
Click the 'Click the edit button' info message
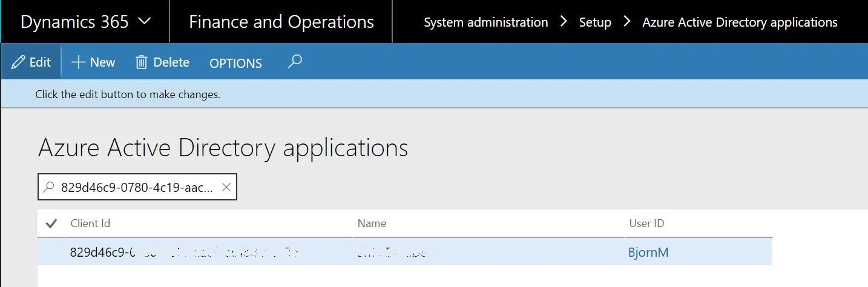click(128, 94)
